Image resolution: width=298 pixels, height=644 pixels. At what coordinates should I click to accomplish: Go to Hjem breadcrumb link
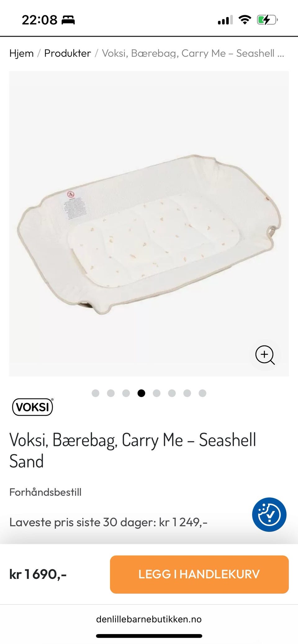pos(21,53)
